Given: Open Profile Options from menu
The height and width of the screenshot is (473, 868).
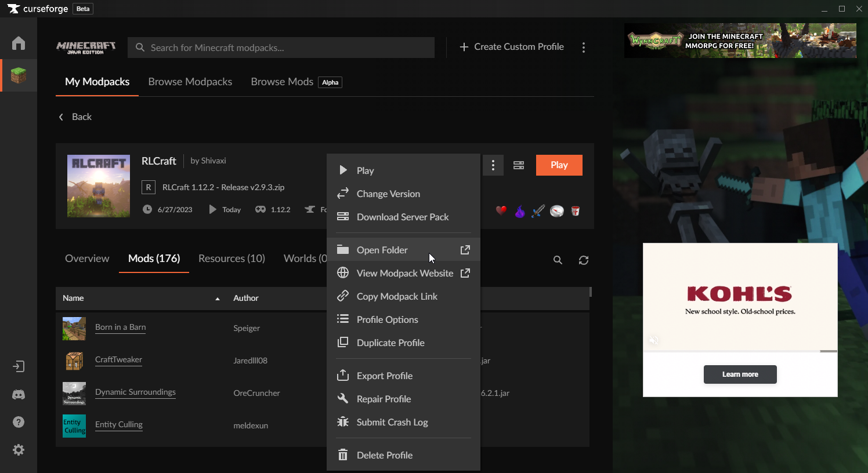Looking at the screenshot, I should pyautogui.click(x=403, y=319).
